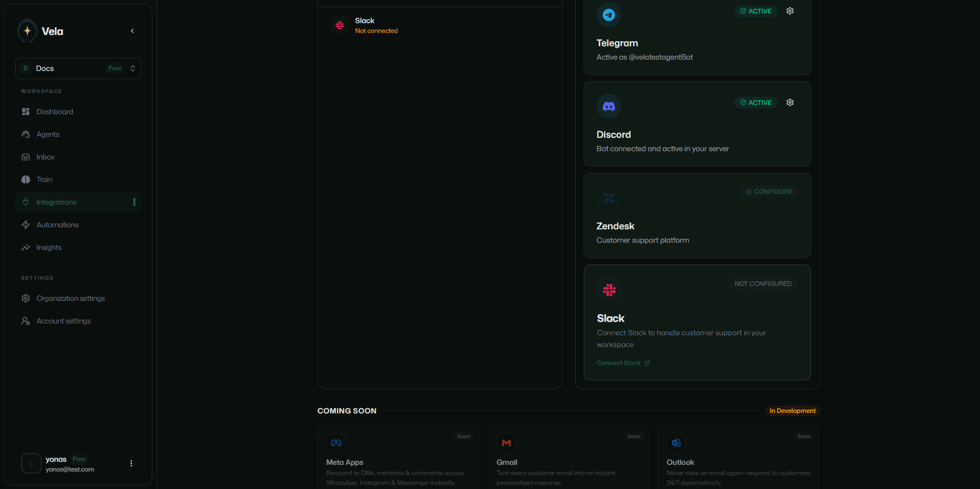This screenshot has width=980, height=489.
Task: Click the Train brain icon
Action: tap(26, 179)
